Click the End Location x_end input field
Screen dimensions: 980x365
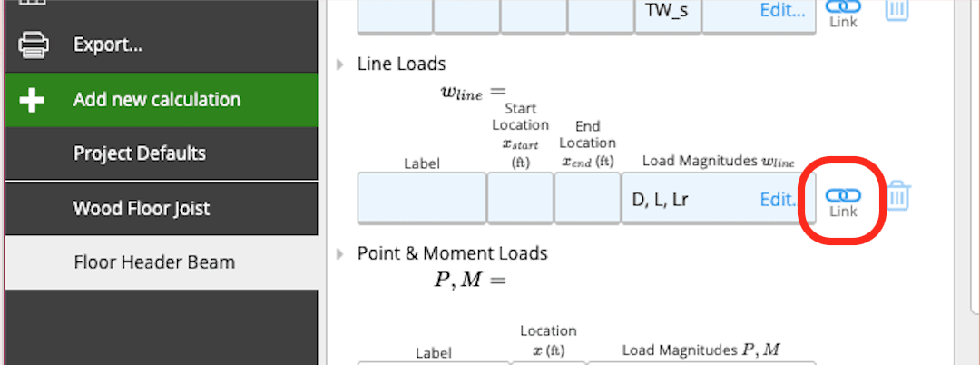587,198
